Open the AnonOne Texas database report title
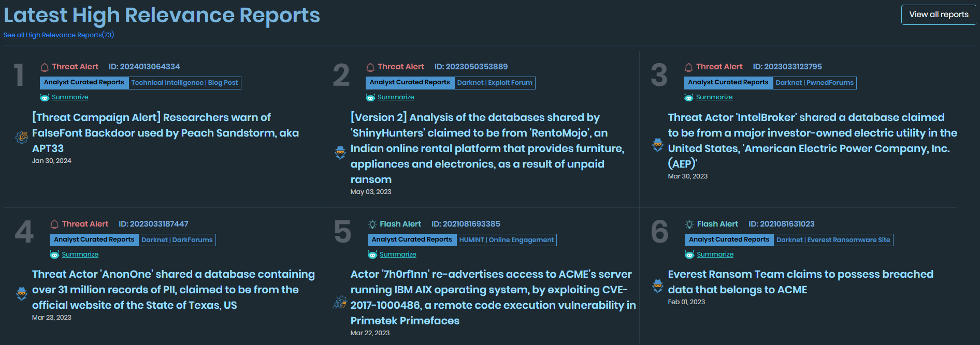The height and width of the screenshot is (345, 980). pyautogui.click(x=174, y=290)
